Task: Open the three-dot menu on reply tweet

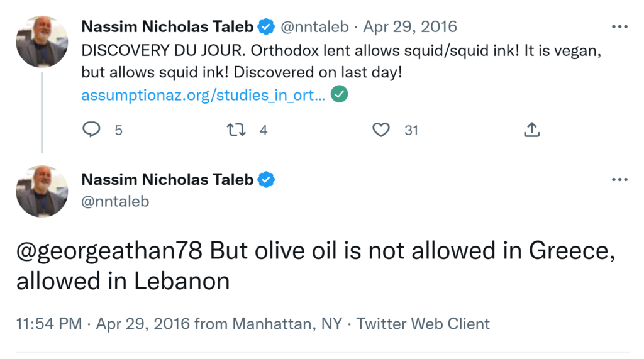Action: point(619,180)
